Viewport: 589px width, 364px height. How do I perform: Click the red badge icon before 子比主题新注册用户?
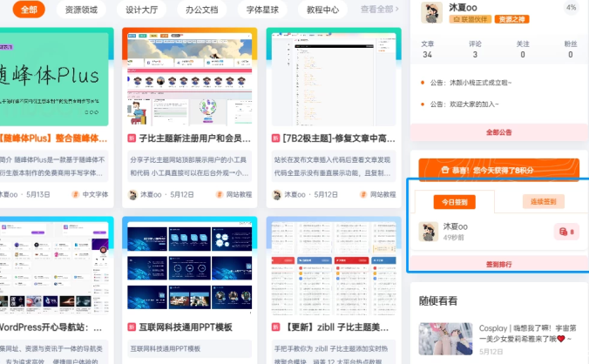pos(132,138)
